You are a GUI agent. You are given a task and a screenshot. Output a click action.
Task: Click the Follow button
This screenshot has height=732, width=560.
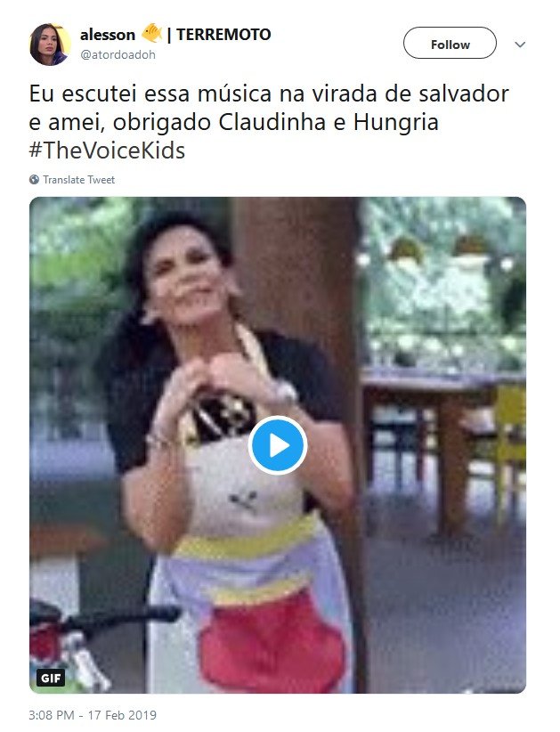point(450,43)
